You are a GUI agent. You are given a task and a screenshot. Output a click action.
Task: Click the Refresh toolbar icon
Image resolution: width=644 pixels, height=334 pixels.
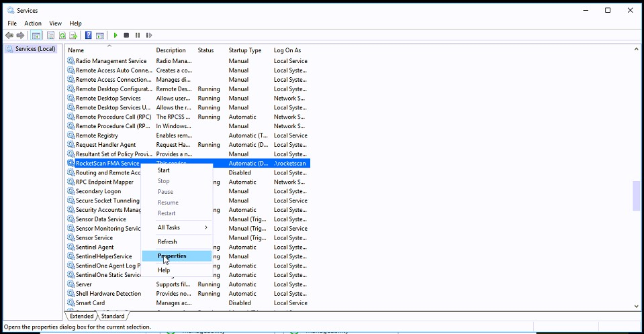(62, 36)
